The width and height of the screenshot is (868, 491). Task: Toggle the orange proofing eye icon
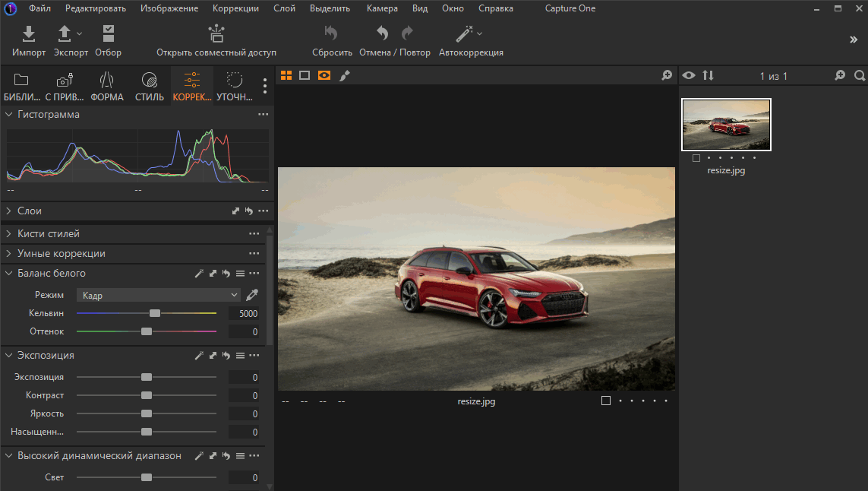[324, 75]
